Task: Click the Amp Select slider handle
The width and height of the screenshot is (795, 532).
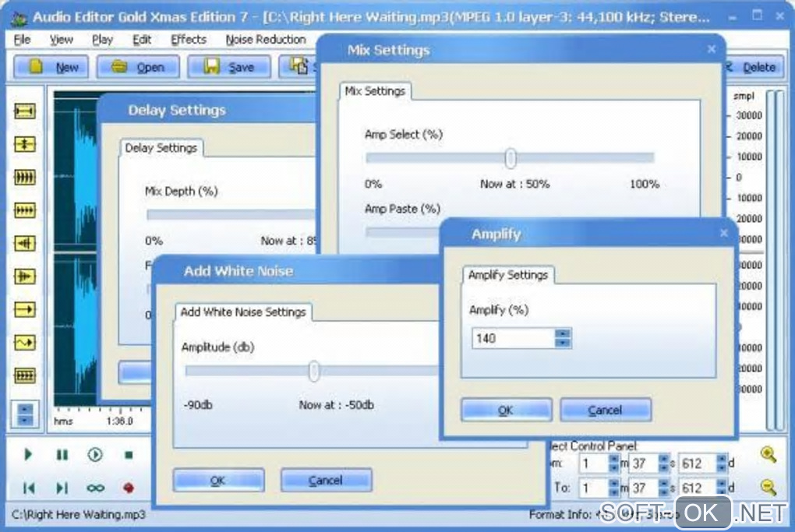Action: (511, 158)
